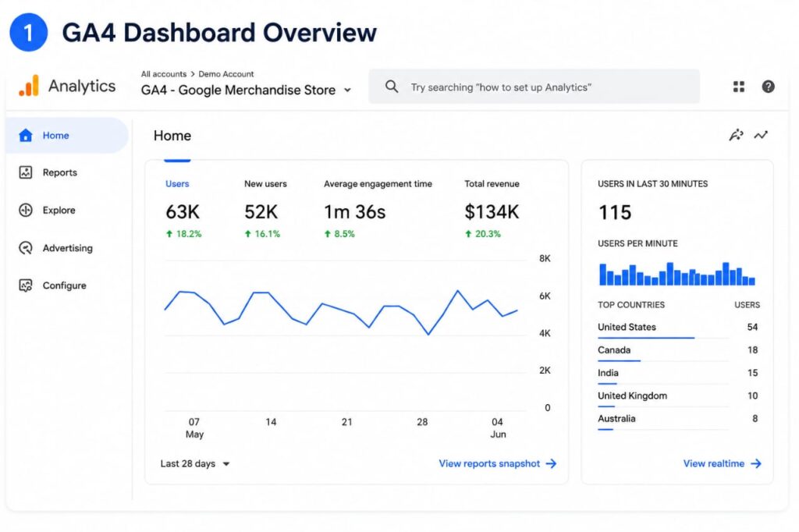
Task: Click All accounts breadcrumb
Action: (164, 74)
